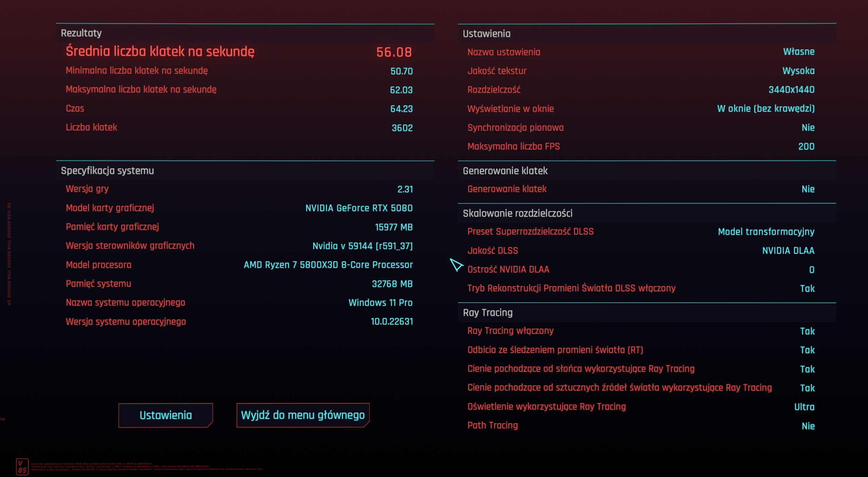Screen dimensions: 868x477
Task: Click the Maksymalna liczba FPS 200 value
Action: coord(806,147)
